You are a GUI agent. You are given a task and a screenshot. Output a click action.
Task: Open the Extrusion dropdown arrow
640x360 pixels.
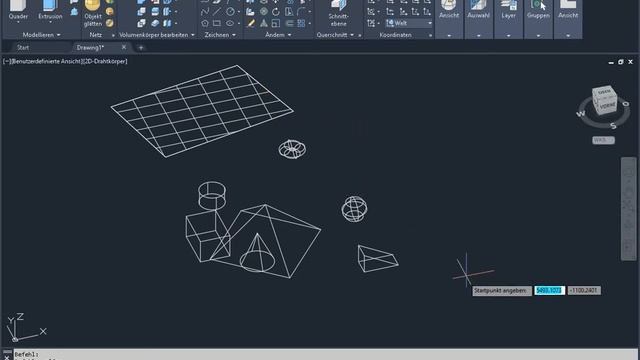pos(50,22)
